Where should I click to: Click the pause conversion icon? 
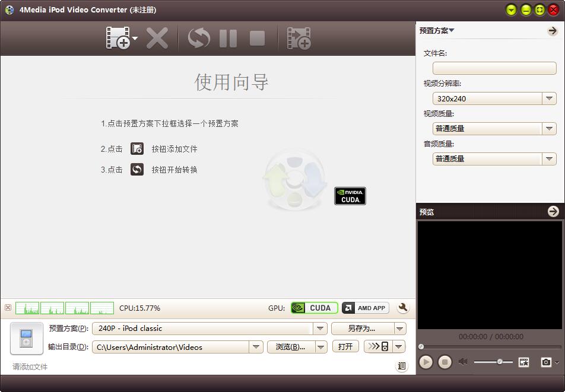pos(228,38)
